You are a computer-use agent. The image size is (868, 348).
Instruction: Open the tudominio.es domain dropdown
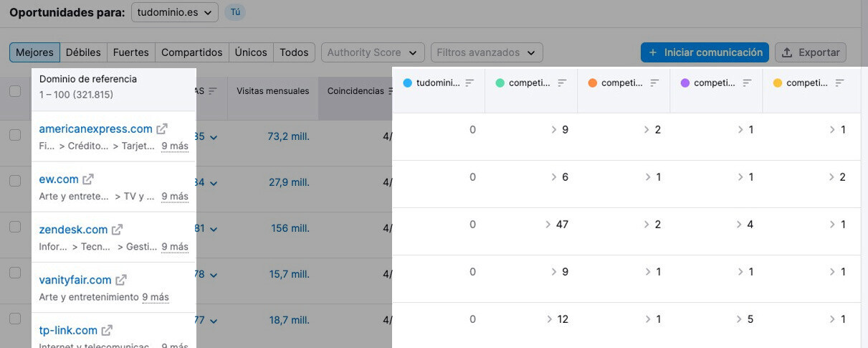[x=175, y=12]
